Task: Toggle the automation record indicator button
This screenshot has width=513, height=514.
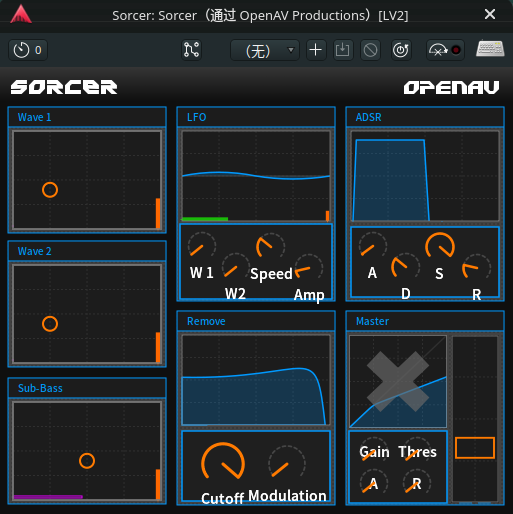Action: (445, 50)
